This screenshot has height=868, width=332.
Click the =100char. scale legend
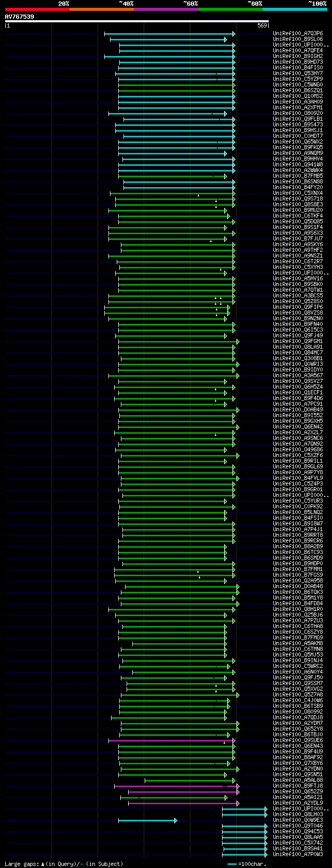click(x=247, y=864)
